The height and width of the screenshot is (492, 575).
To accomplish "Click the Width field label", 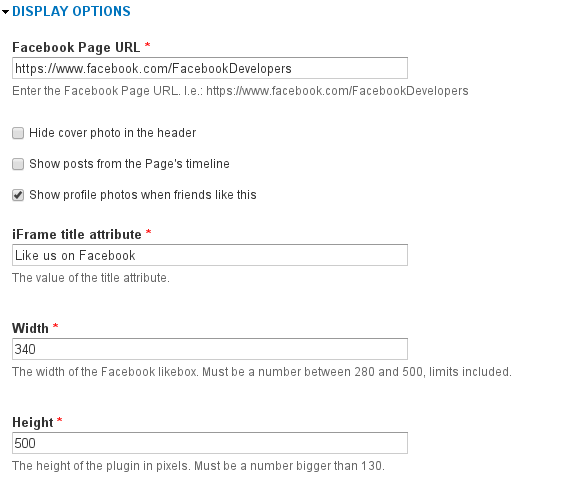I will (x=30, y=328).
